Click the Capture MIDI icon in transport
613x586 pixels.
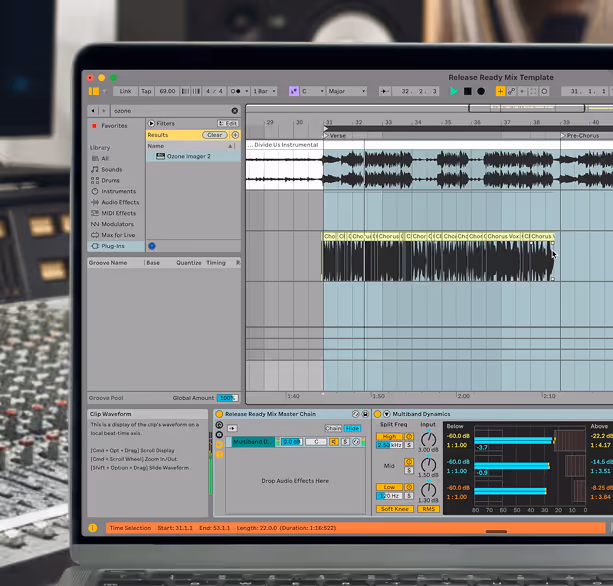coord(533,91)
